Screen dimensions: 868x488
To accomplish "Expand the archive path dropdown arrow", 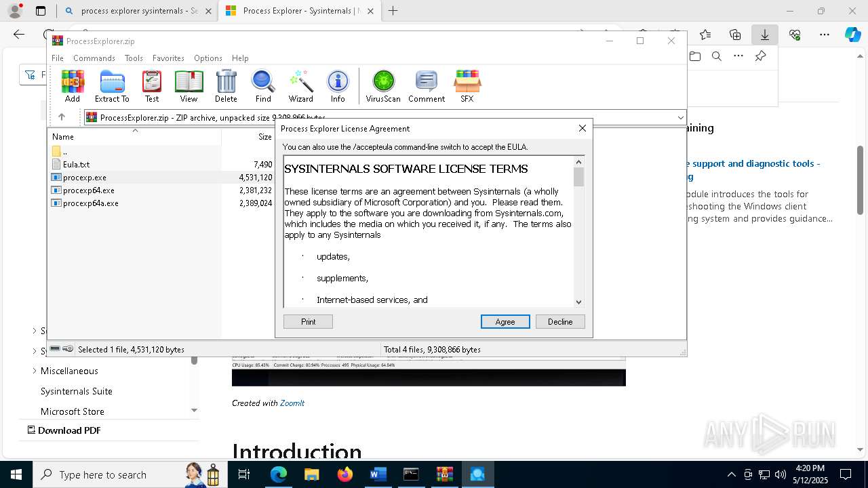I will (x=680, y=117).
